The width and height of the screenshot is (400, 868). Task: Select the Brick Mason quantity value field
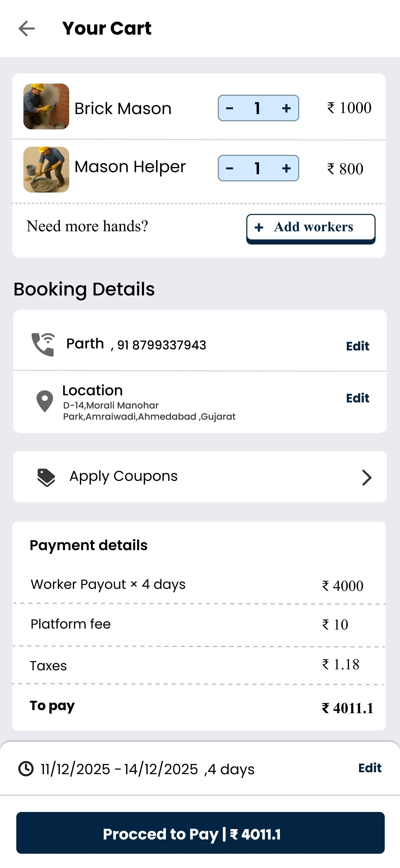pos(258,108)
